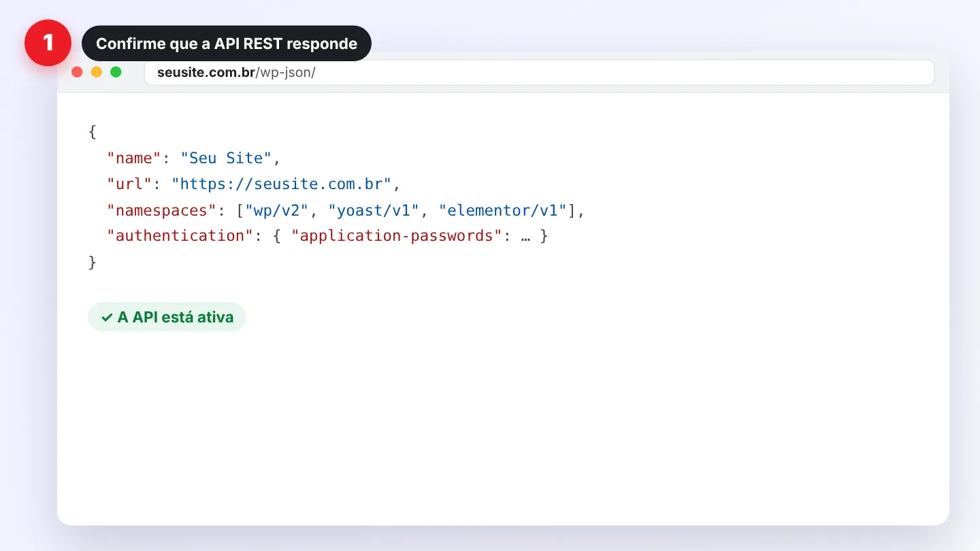Click the "elementor/v1" namespace value
980x551 pixels.
pos(502,210)
